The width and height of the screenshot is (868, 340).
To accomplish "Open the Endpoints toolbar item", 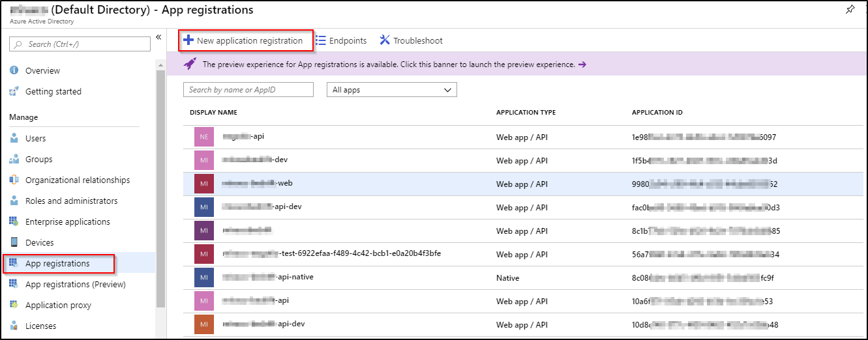I will pos(341,40).
